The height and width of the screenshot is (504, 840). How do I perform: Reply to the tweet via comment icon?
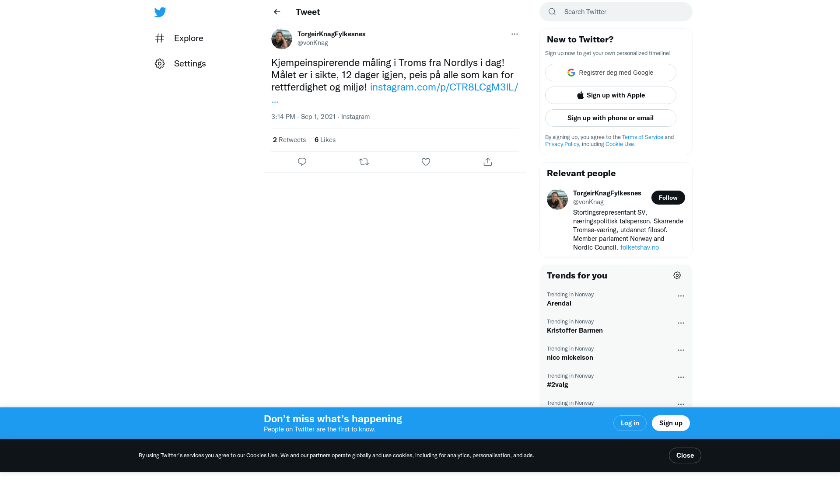302,162
